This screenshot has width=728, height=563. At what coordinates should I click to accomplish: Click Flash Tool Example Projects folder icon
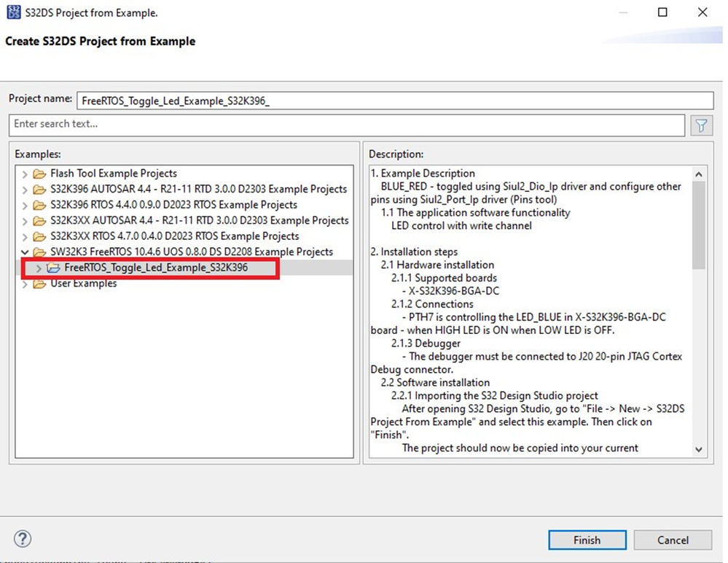coord(39,174)
